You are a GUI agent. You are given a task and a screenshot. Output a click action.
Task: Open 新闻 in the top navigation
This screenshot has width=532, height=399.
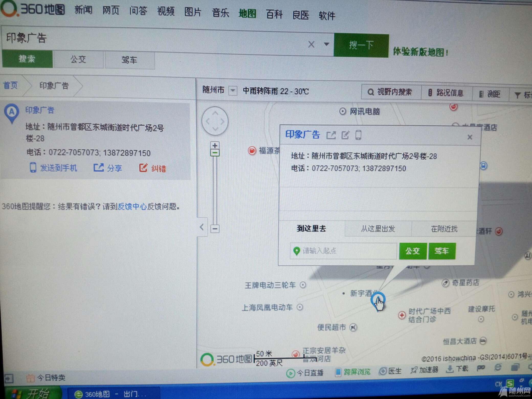(x=83, y=10)
